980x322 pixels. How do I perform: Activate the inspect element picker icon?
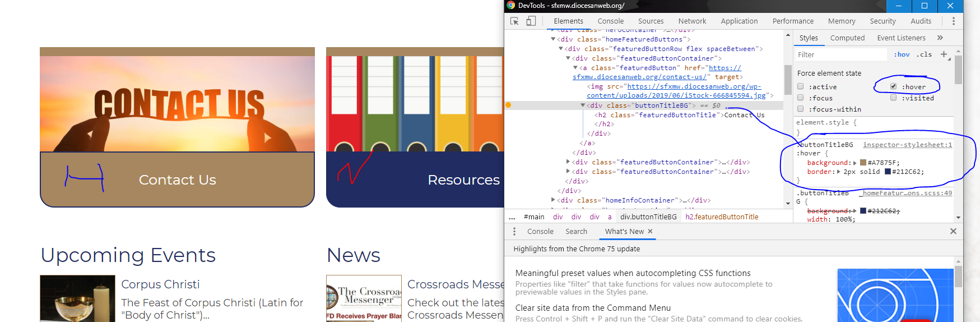tap(514, 21)
